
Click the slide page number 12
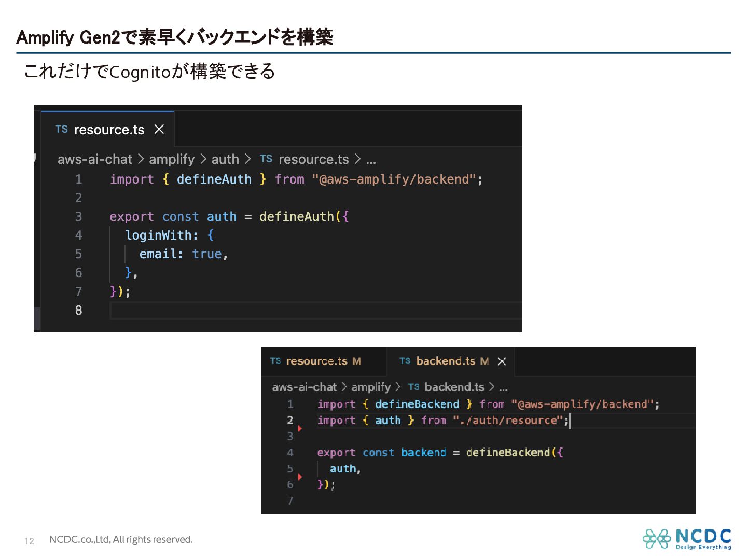(29, 541)
